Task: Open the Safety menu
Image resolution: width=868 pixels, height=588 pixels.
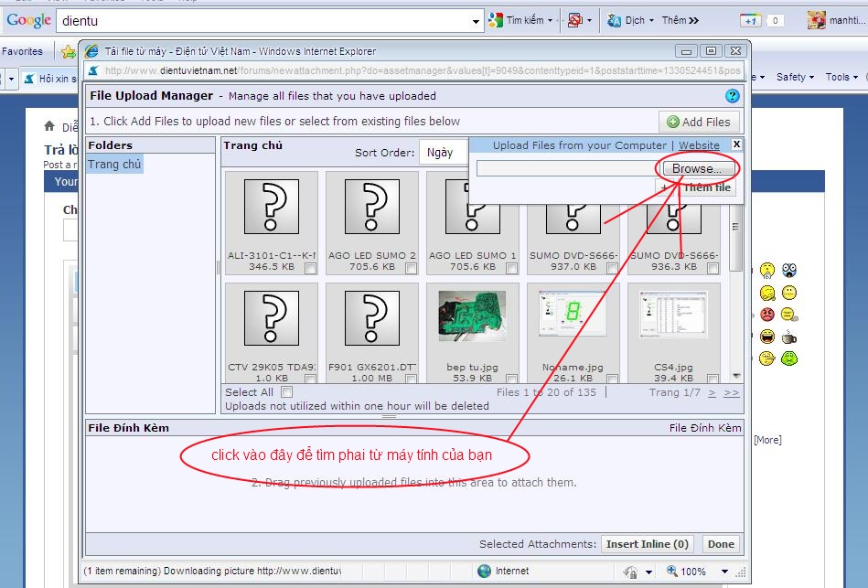Action: [795, 77]
